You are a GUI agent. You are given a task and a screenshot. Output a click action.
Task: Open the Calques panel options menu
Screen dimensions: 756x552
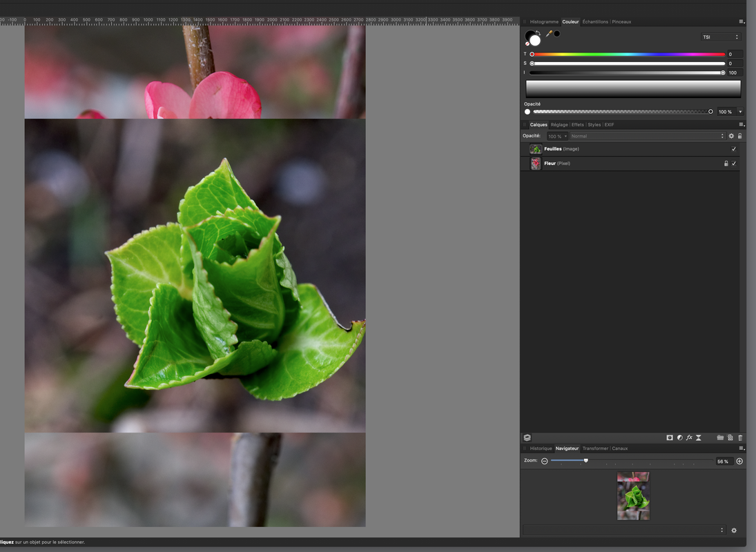click(742, 125)
